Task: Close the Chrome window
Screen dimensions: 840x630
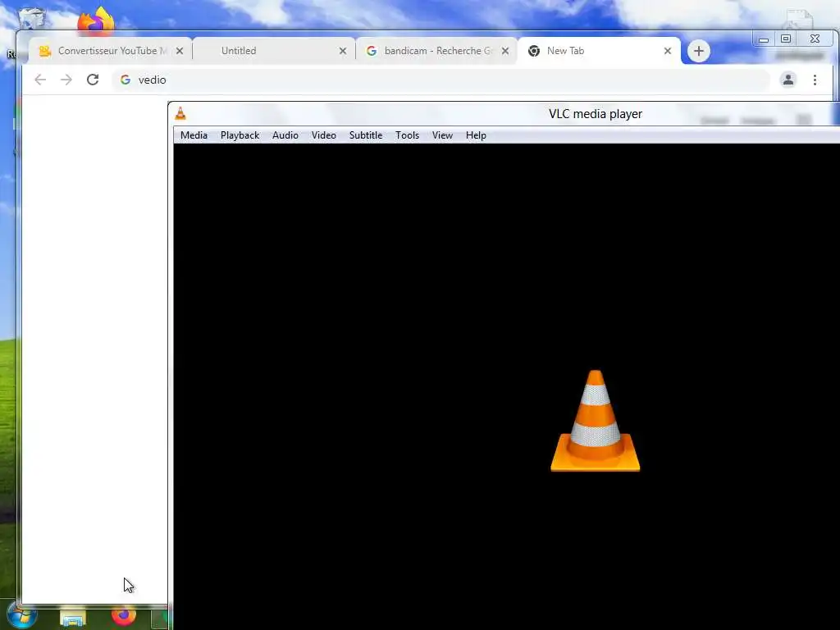Action: (815, 39)
